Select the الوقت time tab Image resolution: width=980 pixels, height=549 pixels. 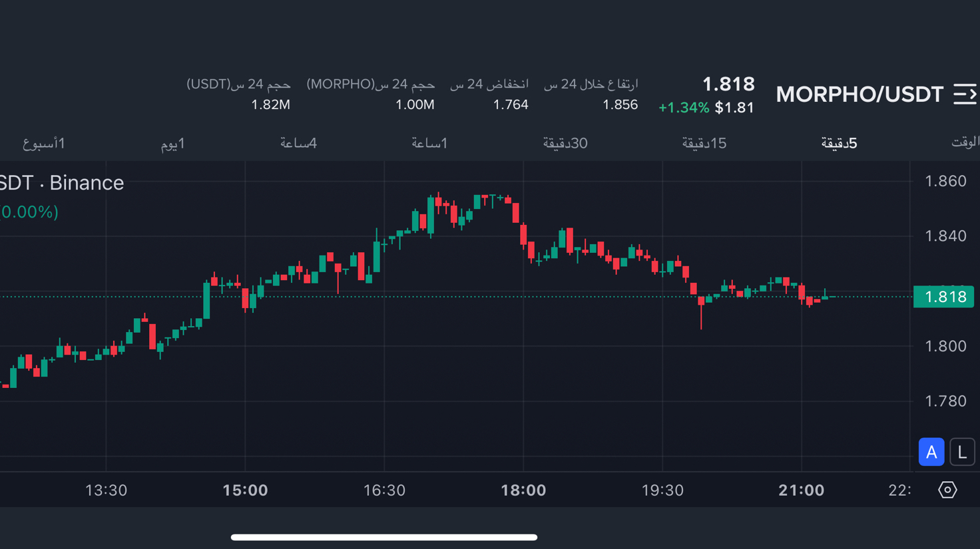[965, 142]
